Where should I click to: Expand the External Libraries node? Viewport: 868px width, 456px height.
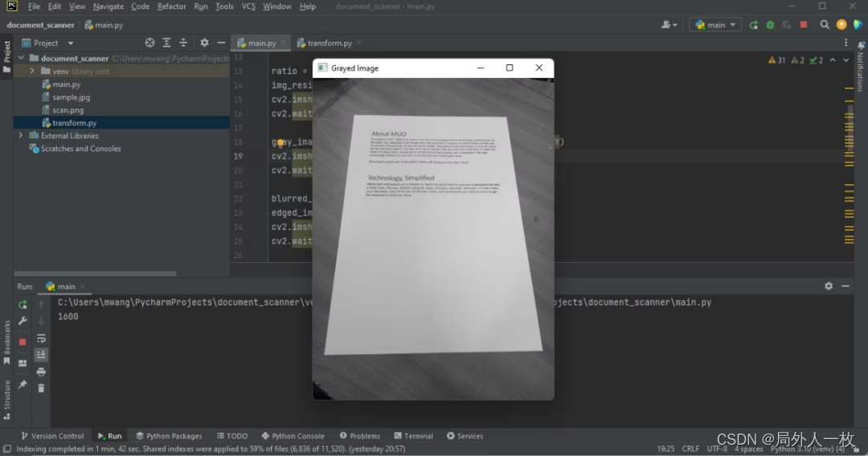click(20, 135)
